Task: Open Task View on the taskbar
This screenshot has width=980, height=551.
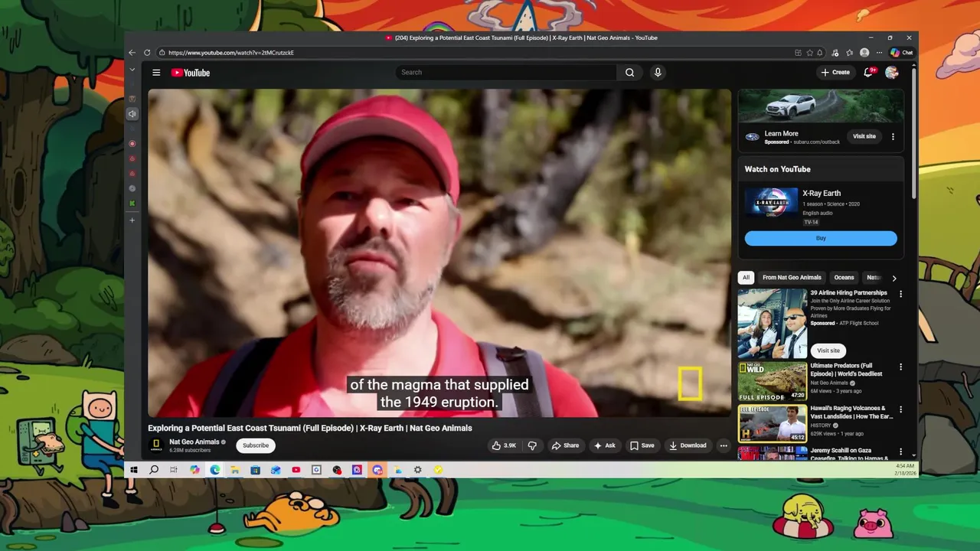Action: coord(174,470)
